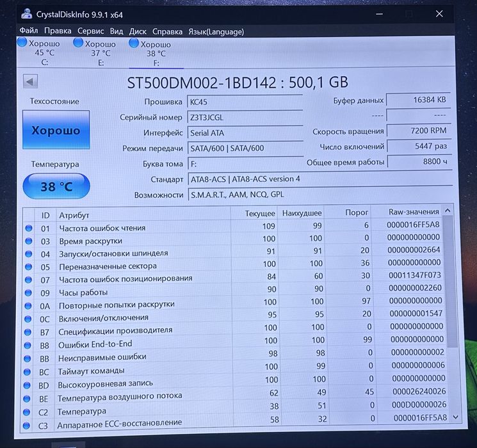477x448 pixels.
Task: Click the blue Хорошо health status button
Action: pyautogui.click(x=56, y=130)
